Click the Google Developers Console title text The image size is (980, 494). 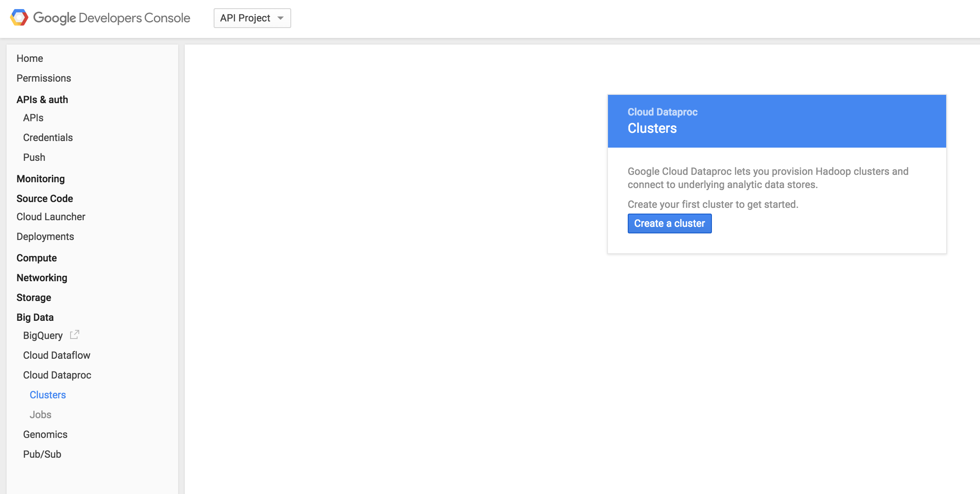point(111,18)
